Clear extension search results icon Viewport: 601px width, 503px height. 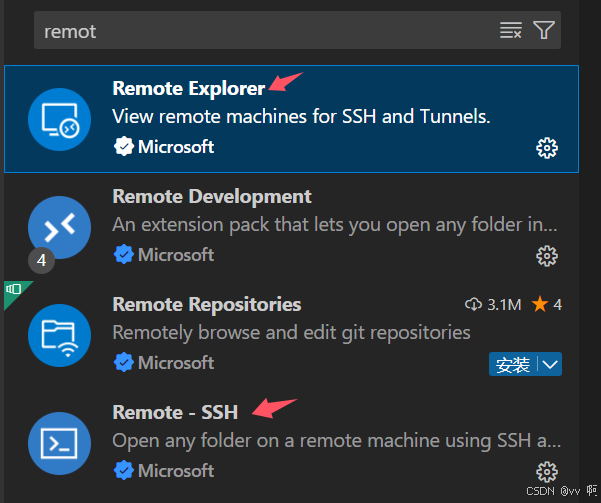[511, 30]
